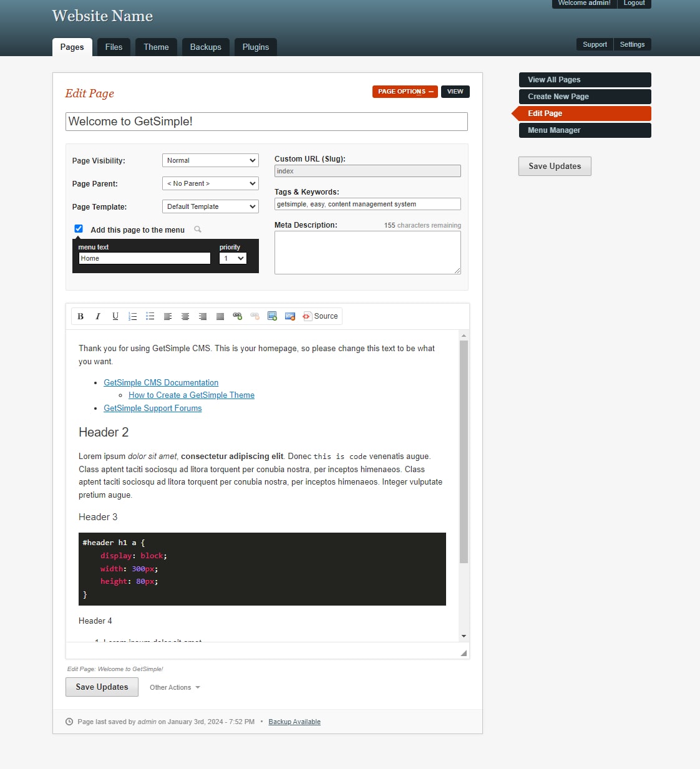Toggle bold formatting in editor
Viewport: 700px width, 769px height.
pyautogui.click(x=80, y=316)
